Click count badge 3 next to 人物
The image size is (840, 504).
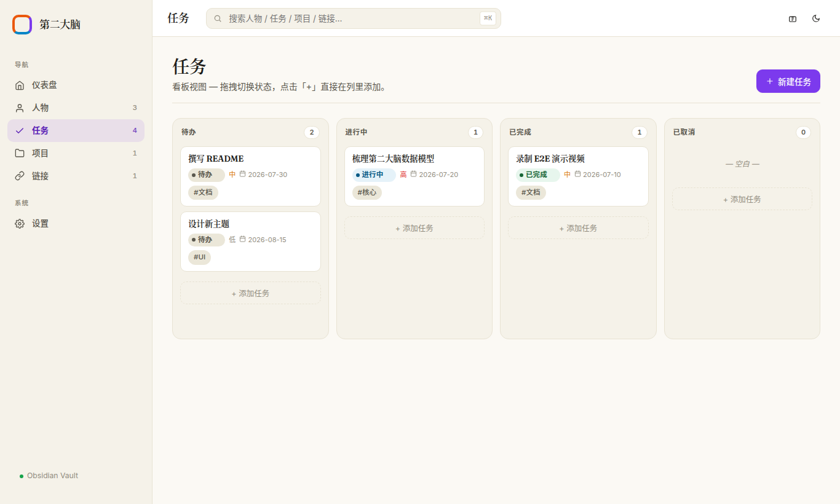tap(135, 108)
